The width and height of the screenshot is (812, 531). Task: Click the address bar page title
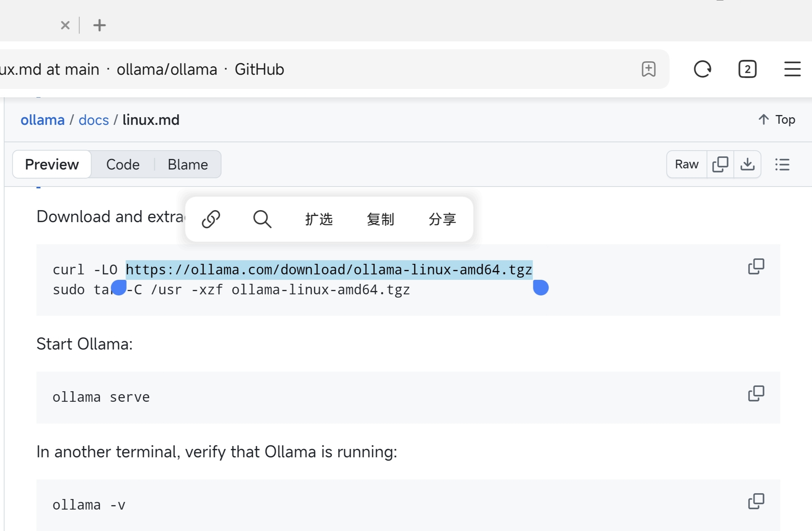coord(142,69)
